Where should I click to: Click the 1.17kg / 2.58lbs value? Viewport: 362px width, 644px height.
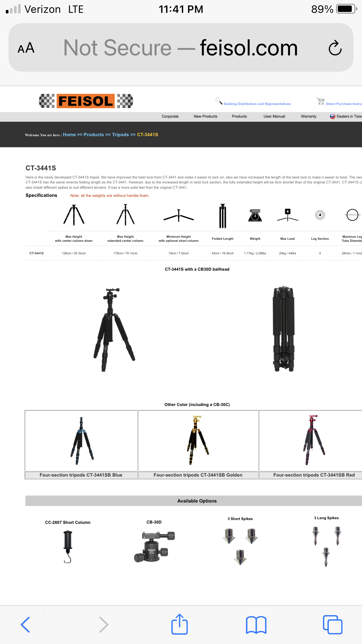(x=255, y=253)
